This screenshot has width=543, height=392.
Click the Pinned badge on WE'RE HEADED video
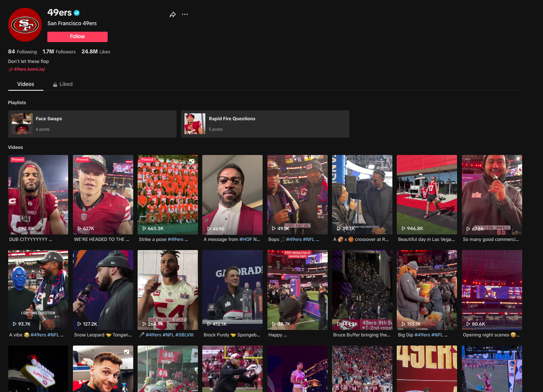tap(82, 160)
